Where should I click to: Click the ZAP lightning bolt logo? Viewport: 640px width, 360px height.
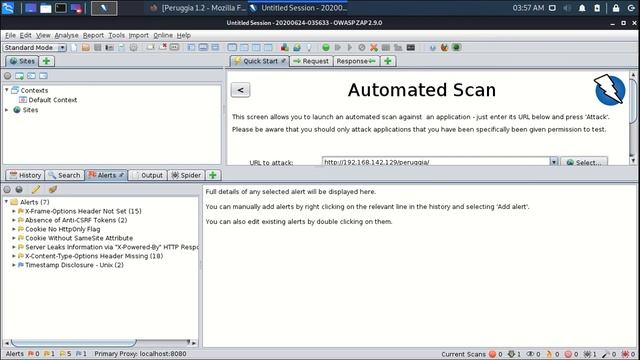(609, 89)
